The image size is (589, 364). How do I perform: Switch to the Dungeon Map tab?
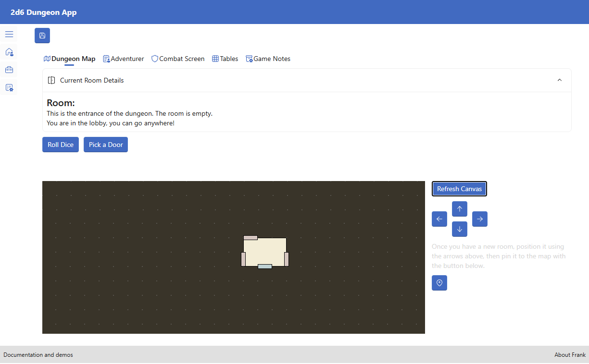point(69,59)
